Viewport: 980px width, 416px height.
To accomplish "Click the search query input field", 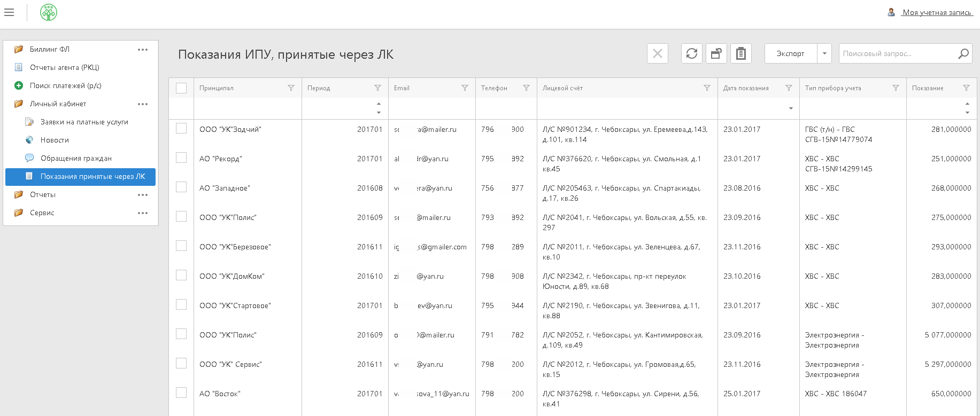I will pyautogui.click(x=897, y=53).
